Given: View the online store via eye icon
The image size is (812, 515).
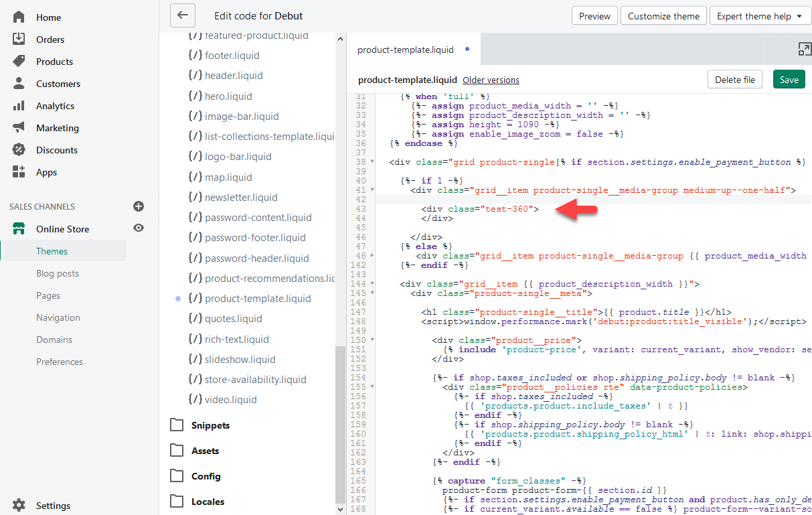Looking at the screenshot, I should (x=139, y=228).
